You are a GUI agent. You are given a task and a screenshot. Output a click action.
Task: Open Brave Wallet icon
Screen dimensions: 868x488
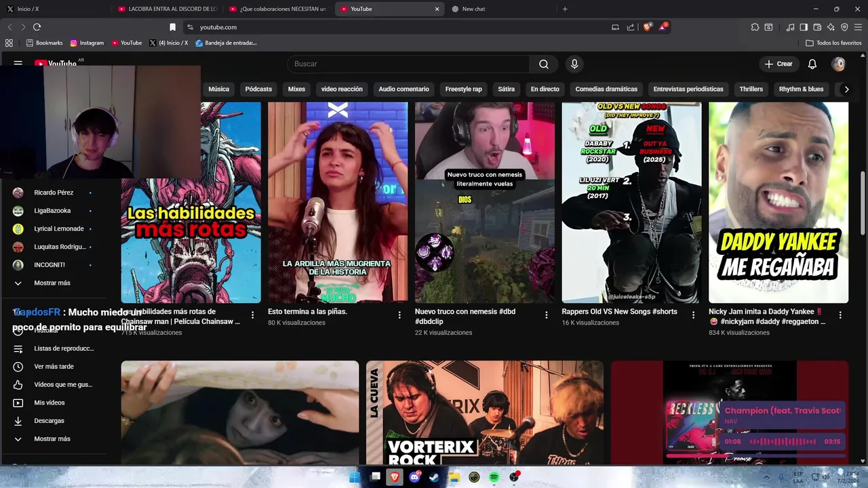click(817, 27)
